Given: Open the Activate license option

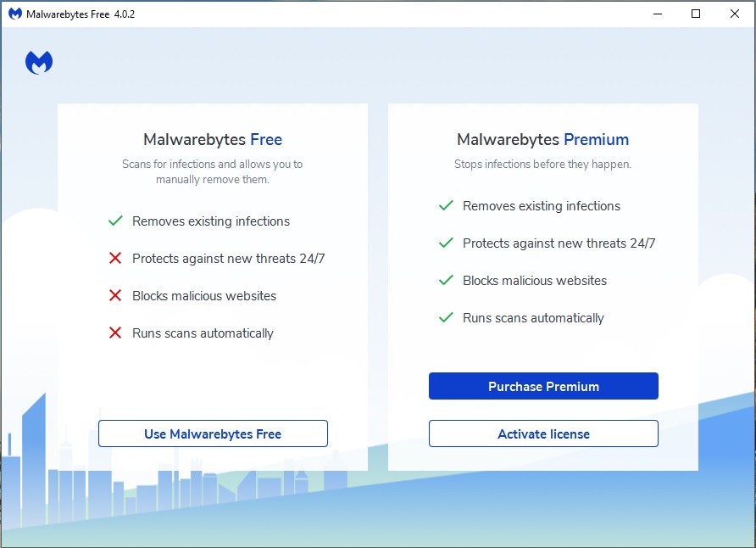Looking at the screenshot, I should pyautogui.click(x=543, y=433).
